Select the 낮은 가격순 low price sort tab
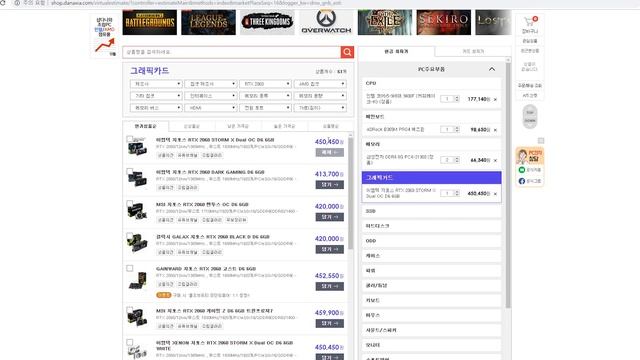 238,126
